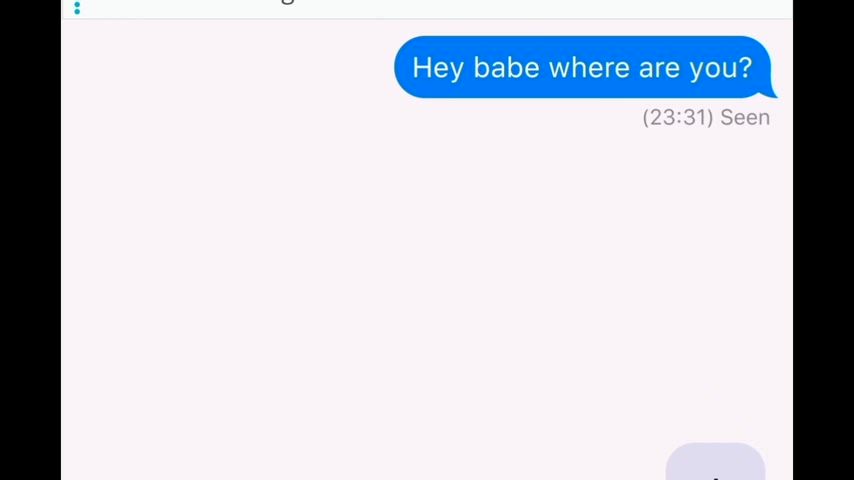Open the three-dot overflow menu
This screenshot has width=854, height=480.
[x=77, y=7]
